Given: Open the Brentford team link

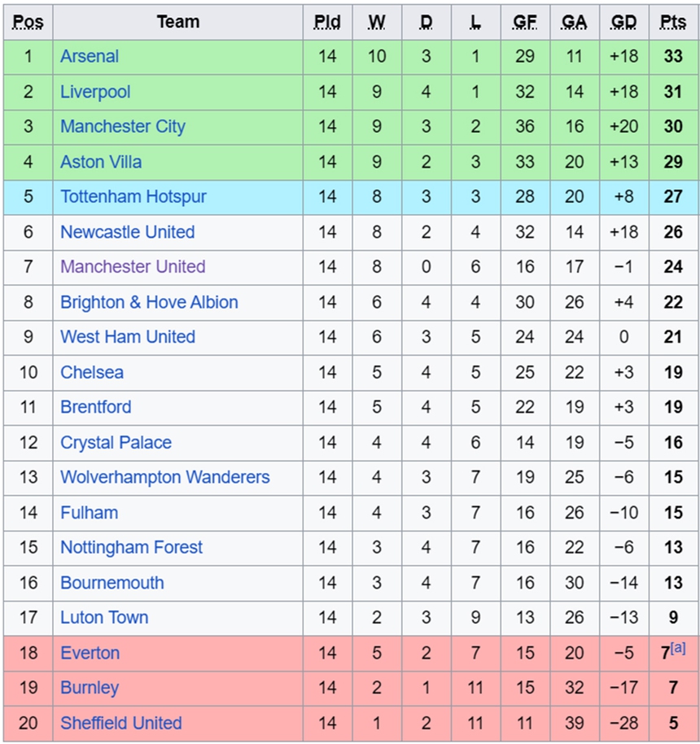Looking at the screenshot, I should (x=96, y=407).
